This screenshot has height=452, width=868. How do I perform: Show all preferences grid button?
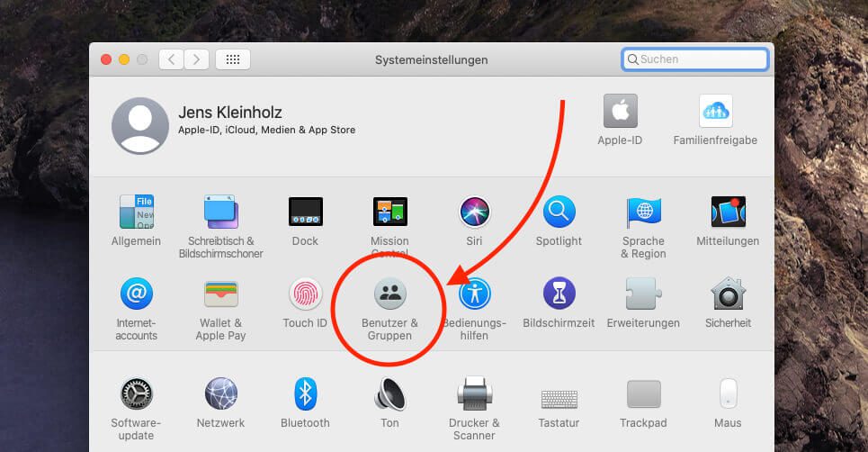233,59
